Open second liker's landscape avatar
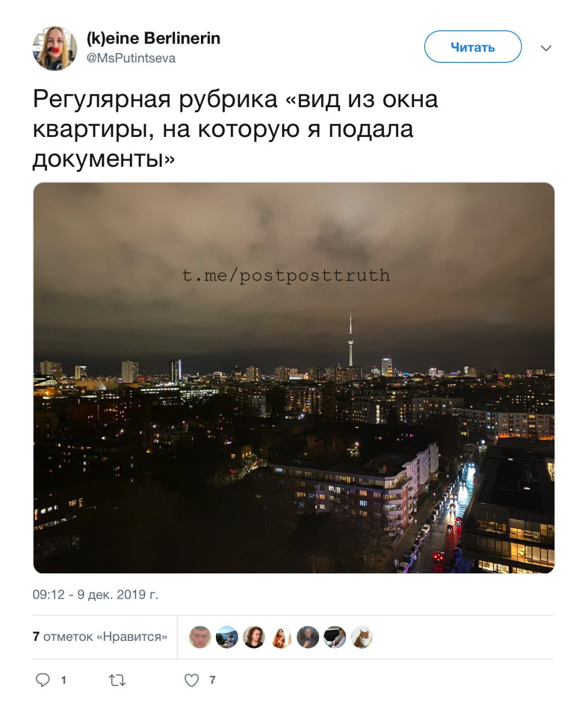The height and width of the screenshot is (707, 588). (227, 637)
